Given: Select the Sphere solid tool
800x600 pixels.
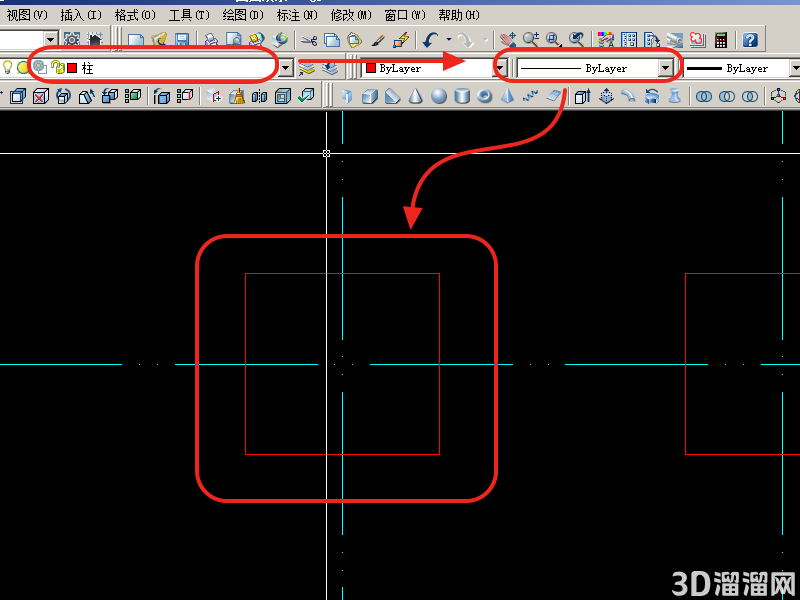Looking at the screenshot, I should pos(438,96).
